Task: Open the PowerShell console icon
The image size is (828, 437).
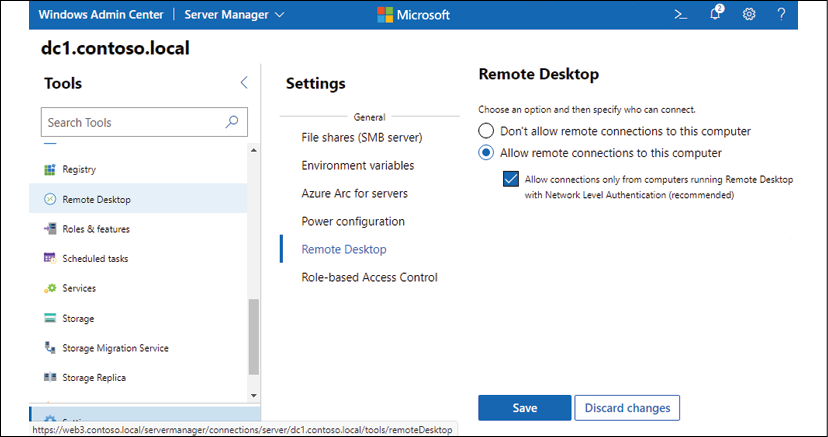Action: pos(681,15)
